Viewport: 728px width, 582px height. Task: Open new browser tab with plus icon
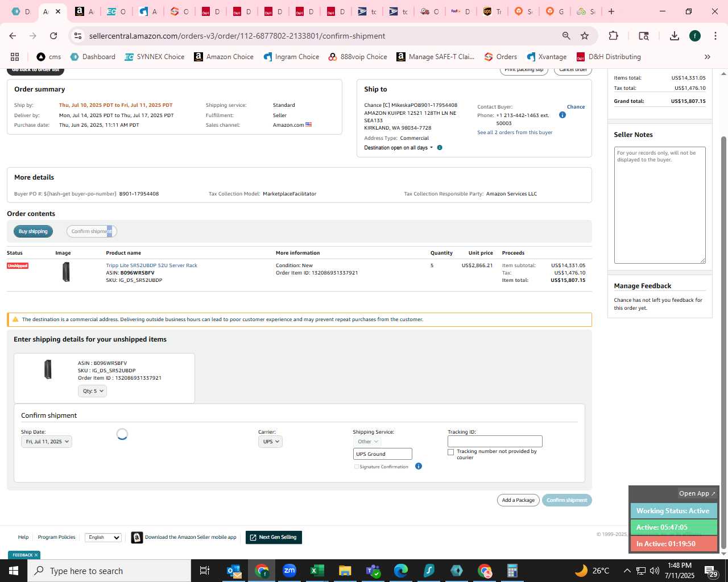(x=611, y=11)
